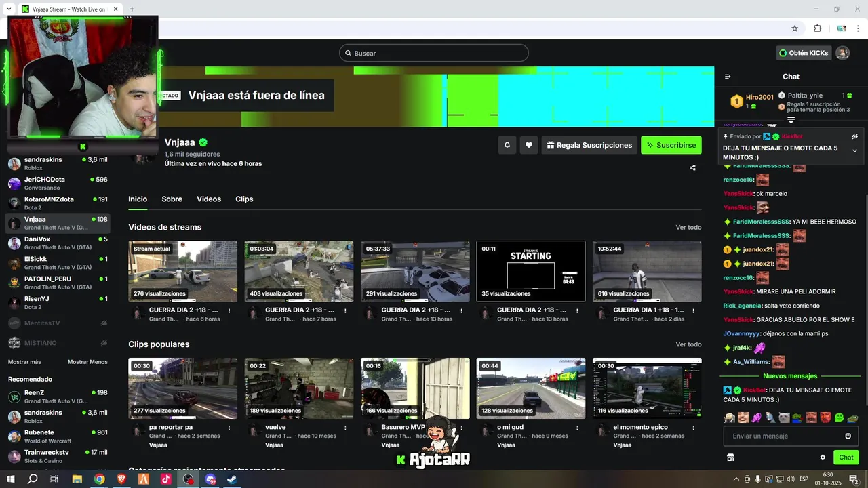The height and width of the screenshot is (488, 868).
Task: Open Rubenete recommended channel
Action: (58, 436)
